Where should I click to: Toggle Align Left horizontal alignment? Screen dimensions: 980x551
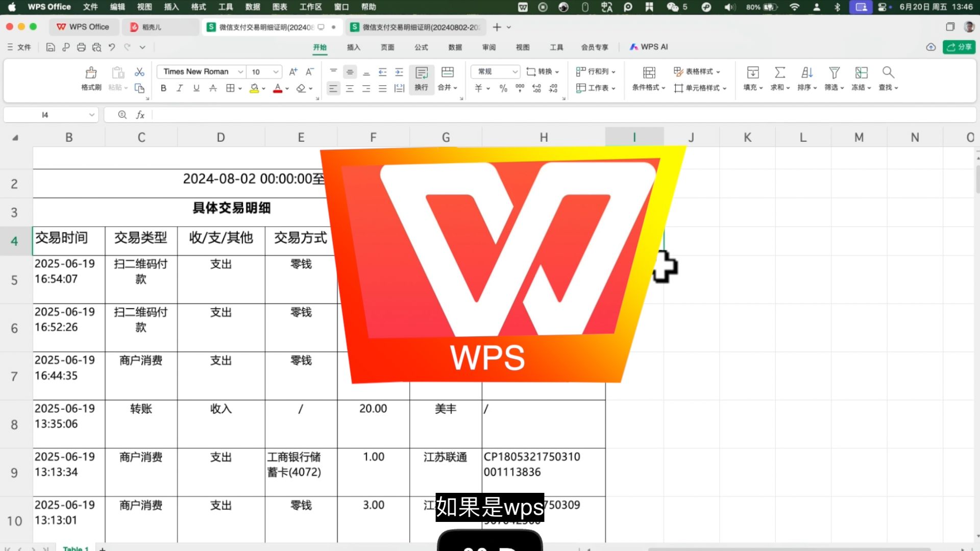[x=333, y=88]
